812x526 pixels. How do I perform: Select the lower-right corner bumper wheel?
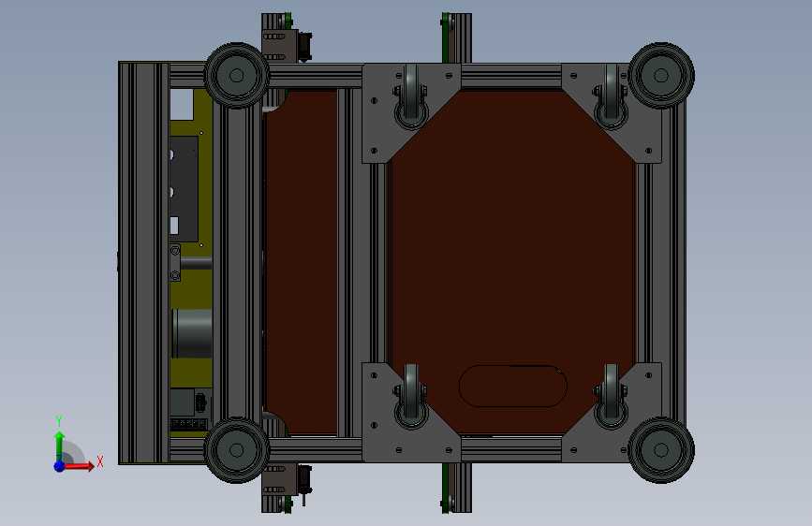click(x=661, y=450)
